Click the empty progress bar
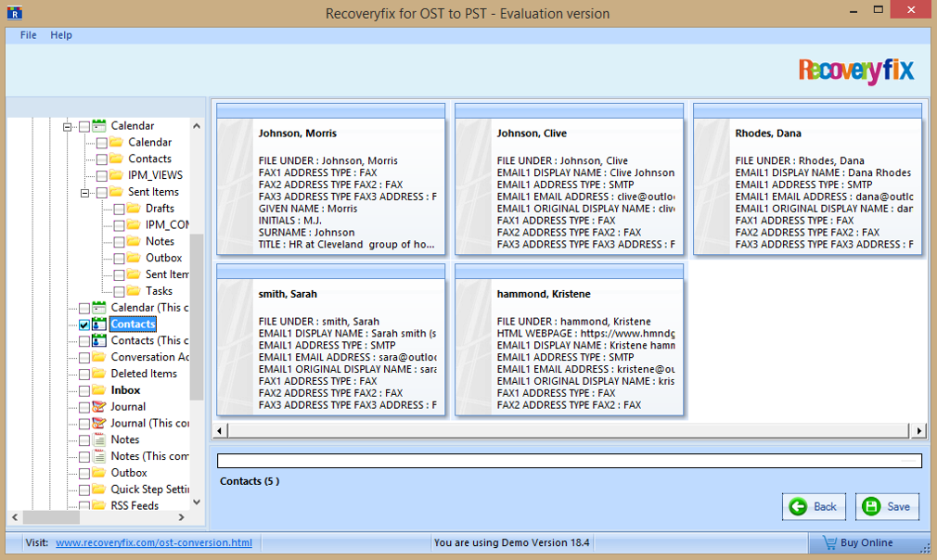Screen dimensions: 937x560 569,460
